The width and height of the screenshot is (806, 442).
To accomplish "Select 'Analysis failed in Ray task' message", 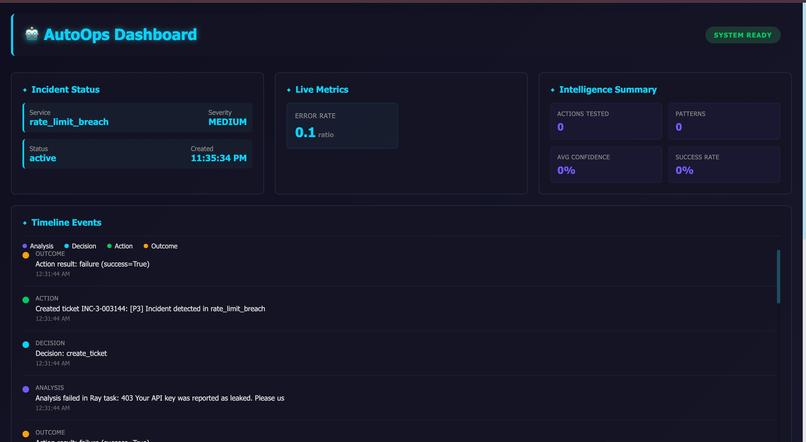I will coord(160,398).
